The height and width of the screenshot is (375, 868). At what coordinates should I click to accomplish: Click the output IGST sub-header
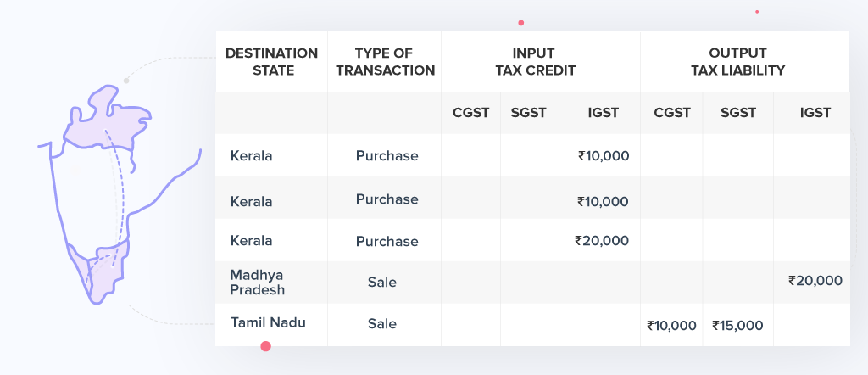815,112
